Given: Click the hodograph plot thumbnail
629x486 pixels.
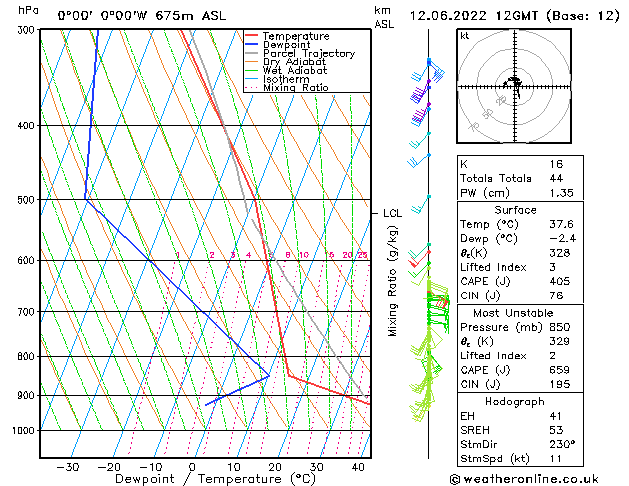Looking at the screenshot, I should coord(514,86).
